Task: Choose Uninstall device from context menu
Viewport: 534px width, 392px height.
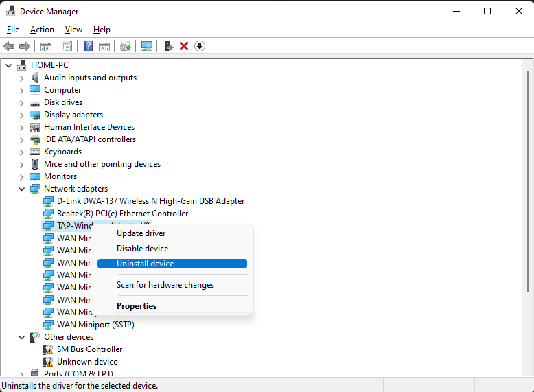Action: [146, 264]
